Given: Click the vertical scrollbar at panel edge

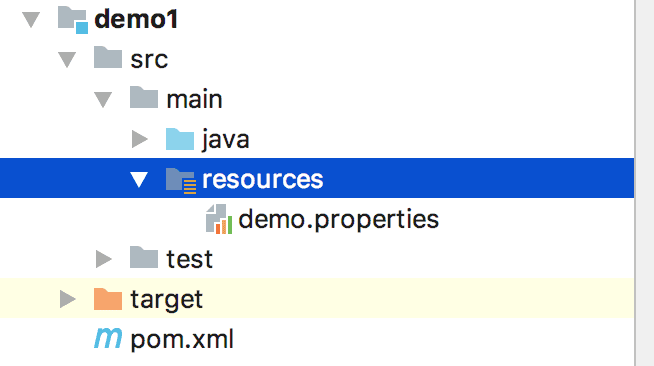Looking at the screenshot, I should pos(644,183).
